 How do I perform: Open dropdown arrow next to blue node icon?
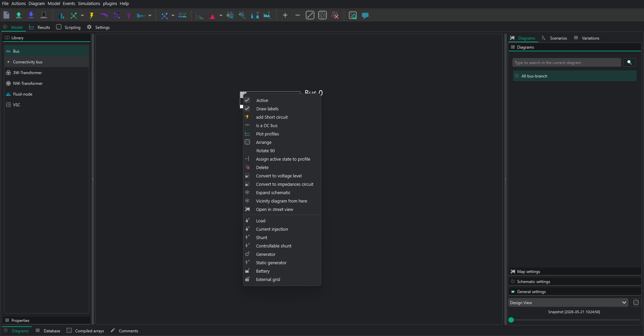coord(173,15)
